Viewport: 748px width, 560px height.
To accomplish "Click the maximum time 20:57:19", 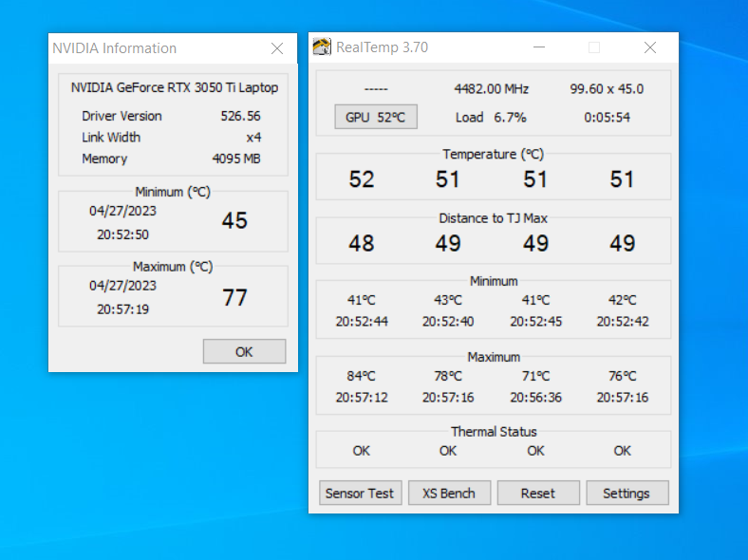I will click(x=122, y=309).
